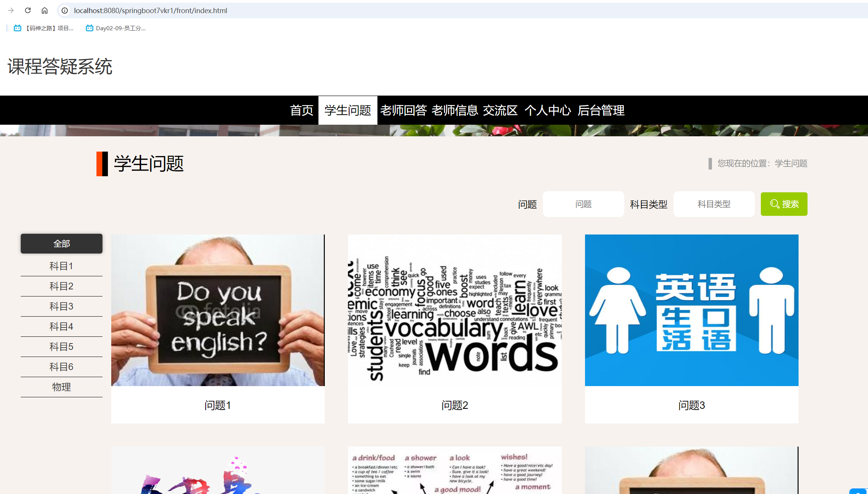Click the browser refresh icon
868x494 pixels.
point(28,10)
